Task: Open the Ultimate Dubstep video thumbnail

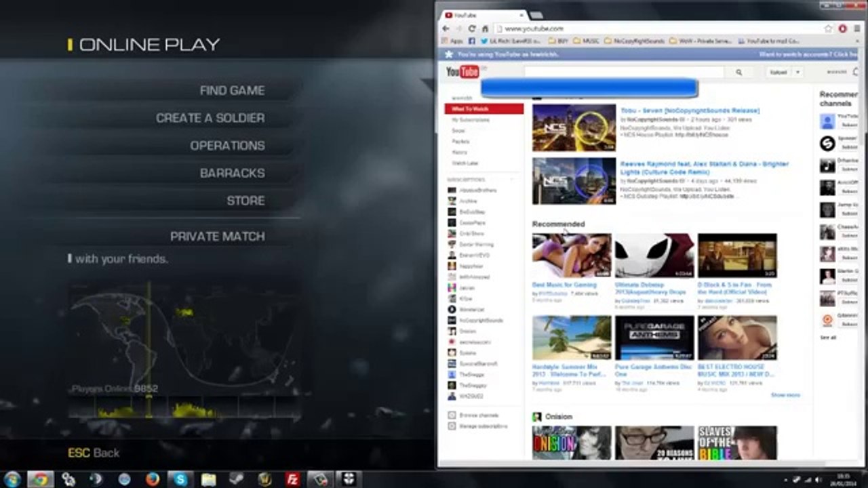Action: tap(654, 256)
